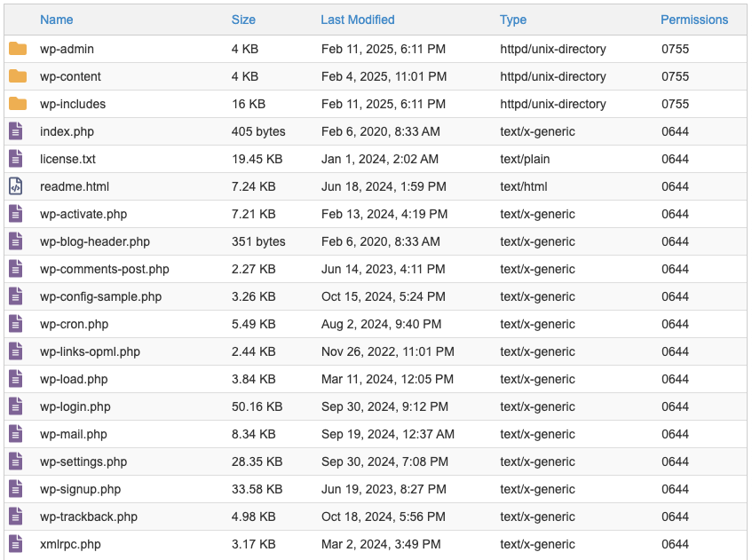
Task: Click the wp-admin folder icon
Action: coord(18,49)
